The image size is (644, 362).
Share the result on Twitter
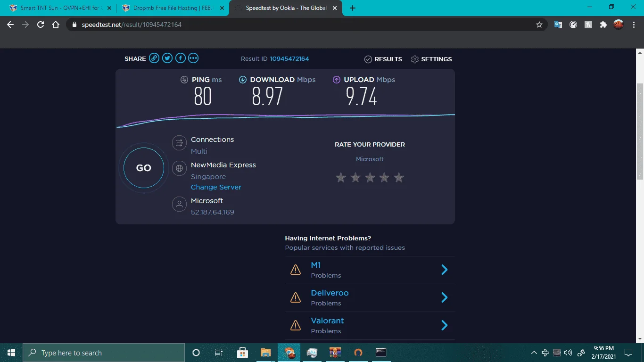coord(167,58)
